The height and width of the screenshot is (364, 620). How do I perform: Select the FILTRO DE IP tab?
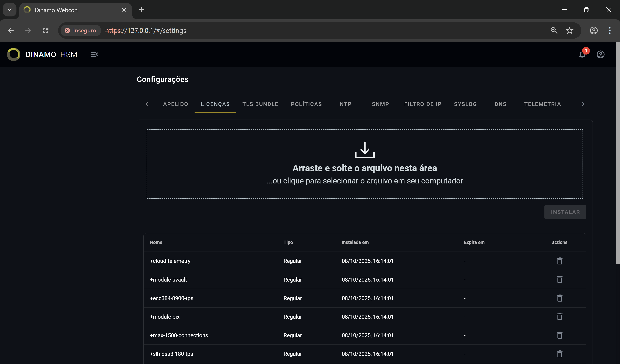click(x=422, y=104)
